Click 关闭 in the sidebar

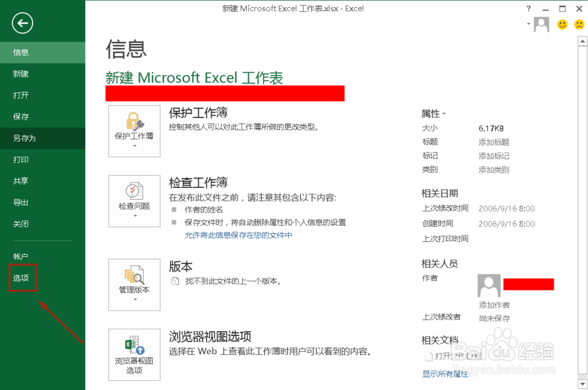(43, 224)
